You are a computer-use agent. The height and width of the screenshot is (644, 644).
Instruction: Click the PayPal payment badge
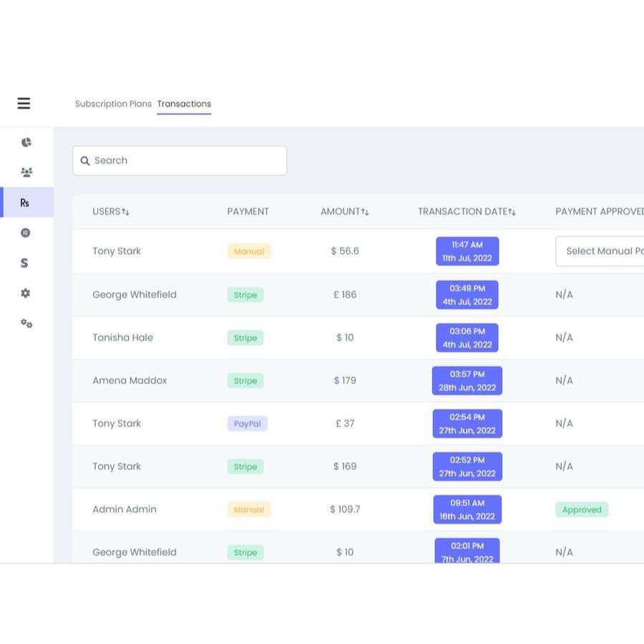point(248,424)
